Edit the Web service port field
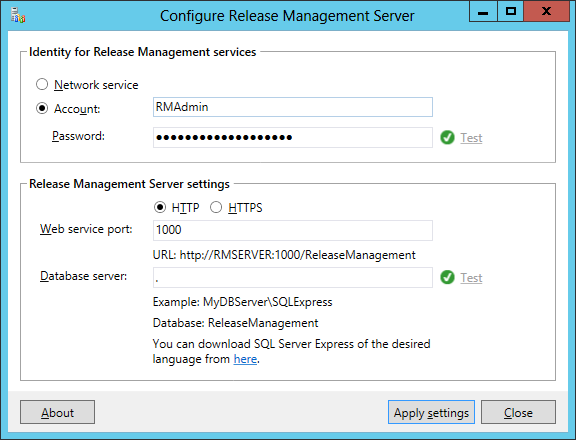Screen dimensions: 576x440 tap(293, 230)
